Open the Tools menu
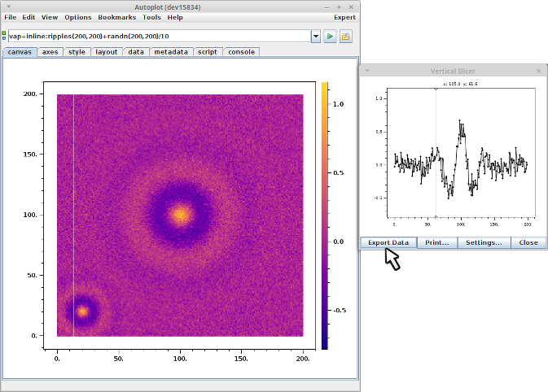This screenshot has height=392, width=548. pos(151,17)
